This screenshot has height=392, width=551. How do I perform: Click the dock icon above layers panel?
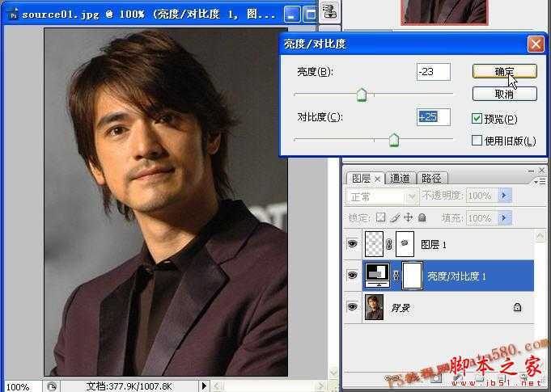click(x=329, y=11)
